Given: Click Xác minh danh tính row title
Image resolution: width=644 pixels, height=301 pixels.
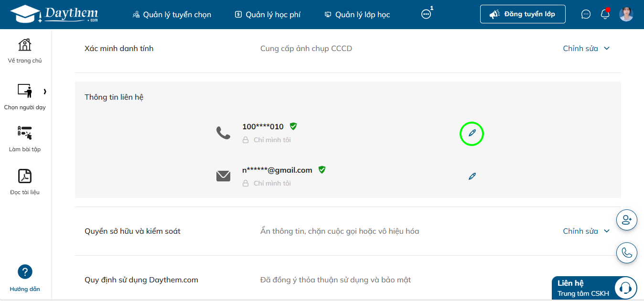Looking at the screenshot, I should [x=119, y=48].
